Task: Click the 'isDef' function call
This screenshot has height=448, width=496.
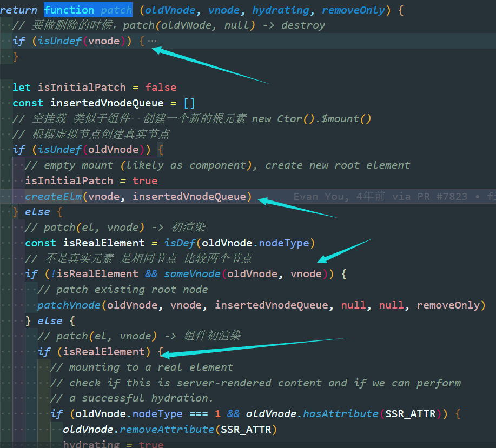Action: (x=180, y=243)
